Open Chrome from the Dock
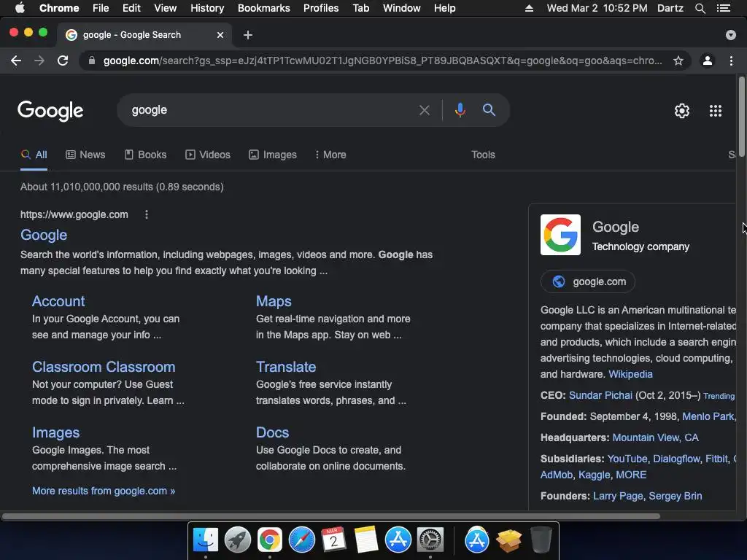The image size is (747, 560). click(x=270, y=540)
